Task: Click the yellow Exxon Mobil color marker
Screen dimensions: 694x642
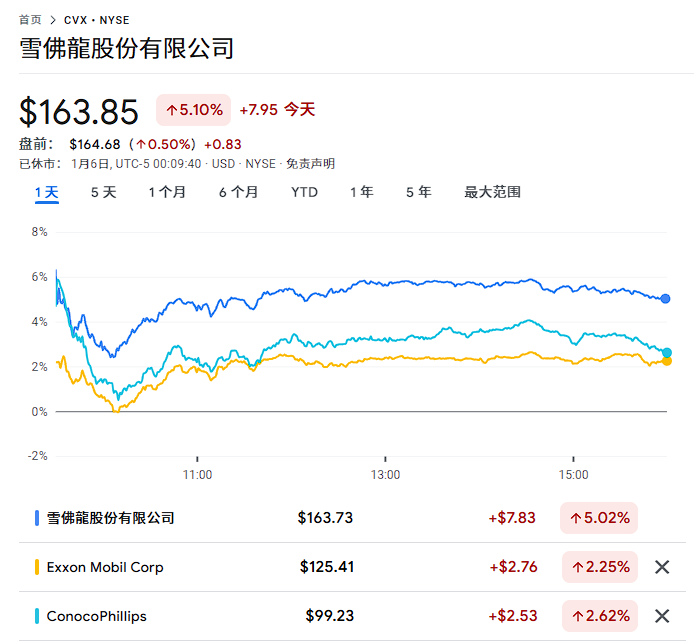Action: [37, 567]
